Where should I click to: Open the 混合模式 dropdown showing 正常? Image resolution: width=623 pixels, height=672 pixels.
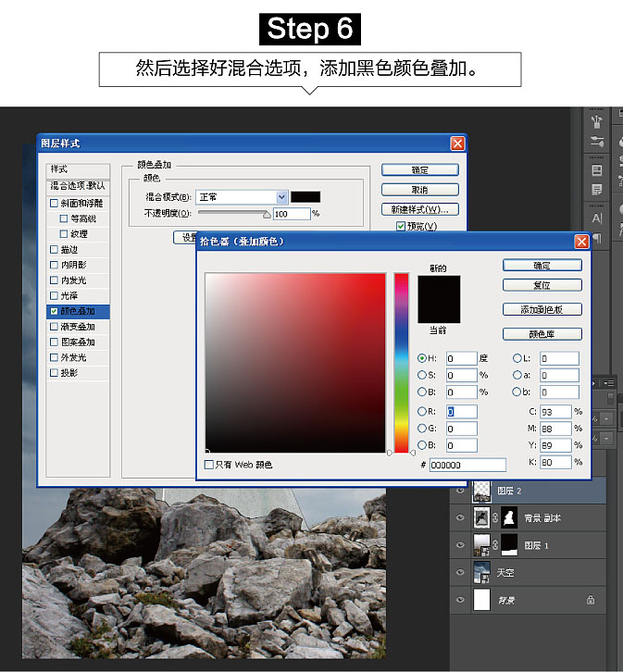coord(242,197)
